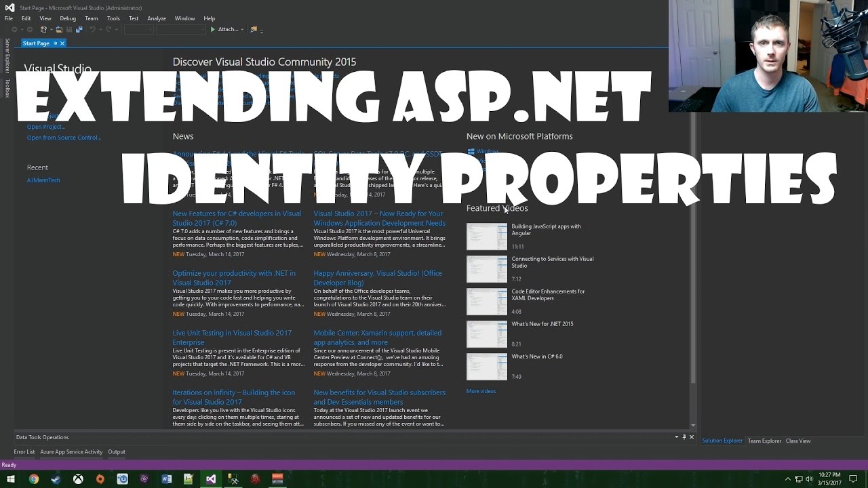
Task: Switch to the Team Explorer tab
Action: (764, 441)
